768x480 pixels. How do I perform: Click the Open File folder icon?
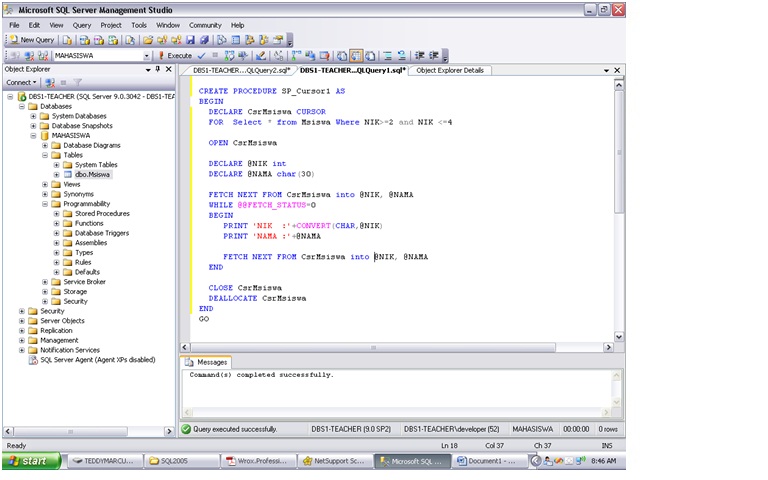click(147, 40)
